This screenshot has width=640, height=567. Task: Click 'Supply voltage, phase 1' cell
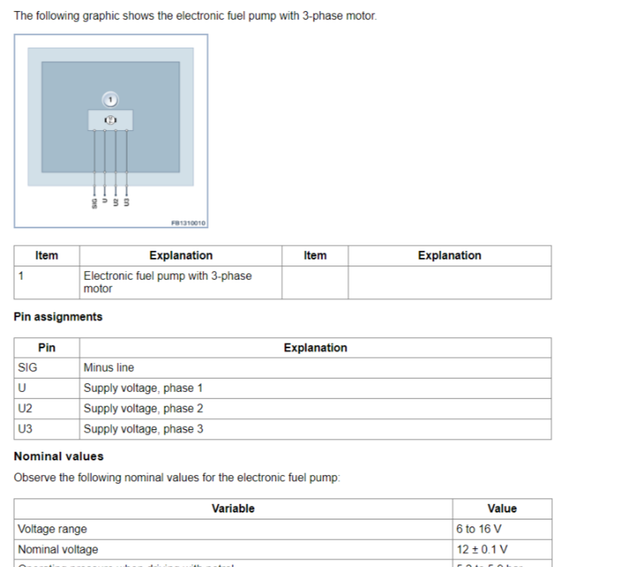coord(315,388)
